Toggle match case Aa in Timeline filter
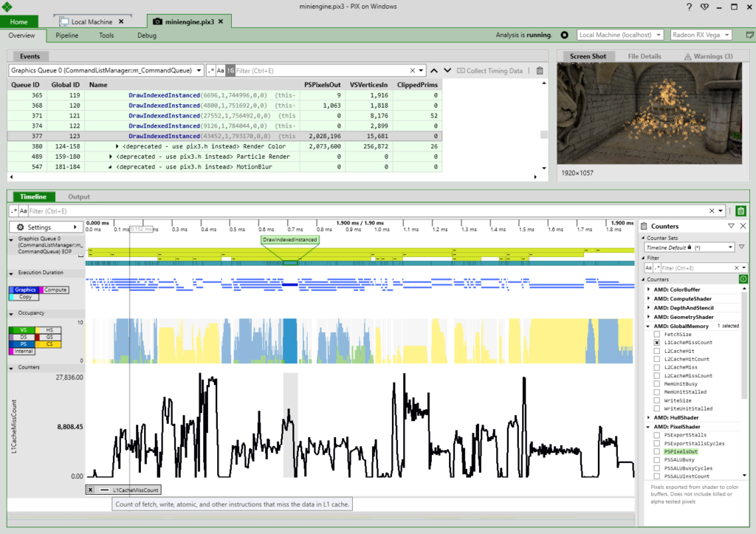Image resolution: width=756 pixels, height=534 pixels. (x=23, y=210)
